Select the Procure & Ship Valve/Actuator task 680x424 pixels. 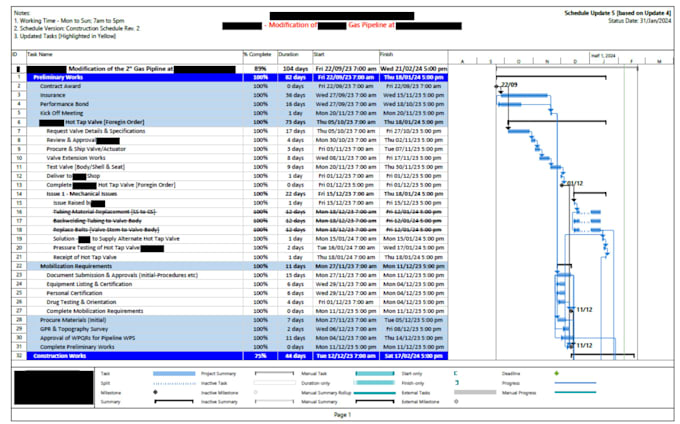click(86, 149)
